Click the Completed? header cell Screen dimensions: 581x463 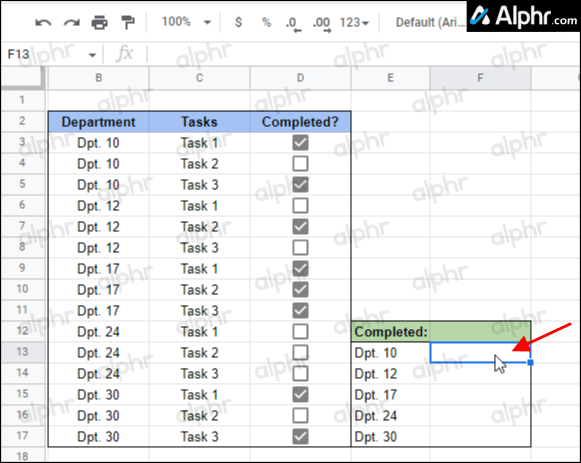[300, 121]
